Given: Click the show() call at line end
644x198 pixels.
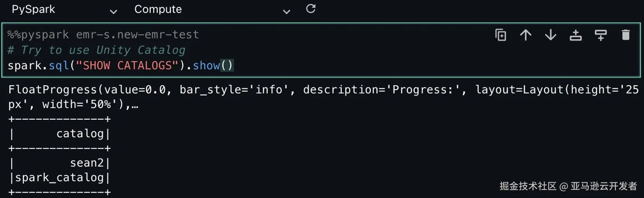Looking at the screenshot, I should pos(212,66).
